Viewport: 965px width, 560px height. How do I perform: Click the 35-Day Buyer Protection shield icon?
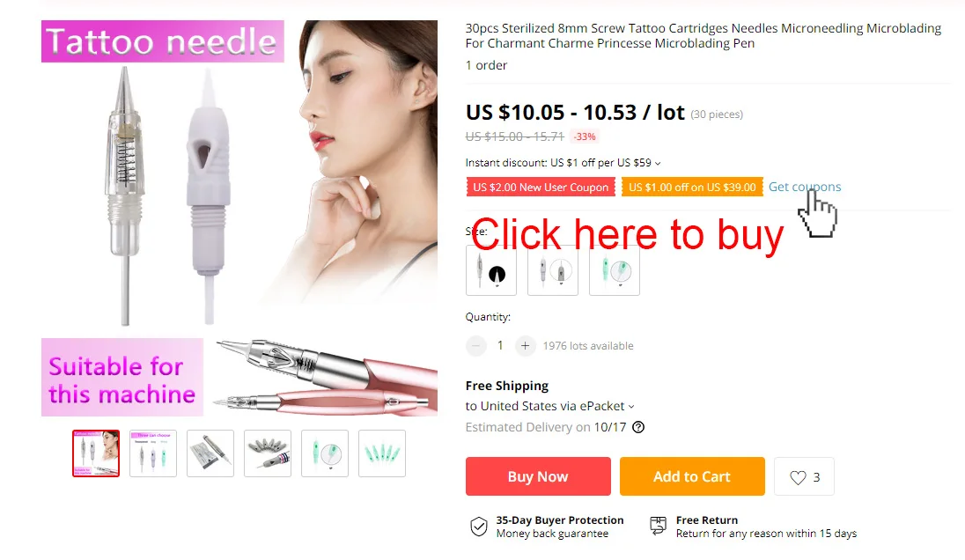click(479, 527)
